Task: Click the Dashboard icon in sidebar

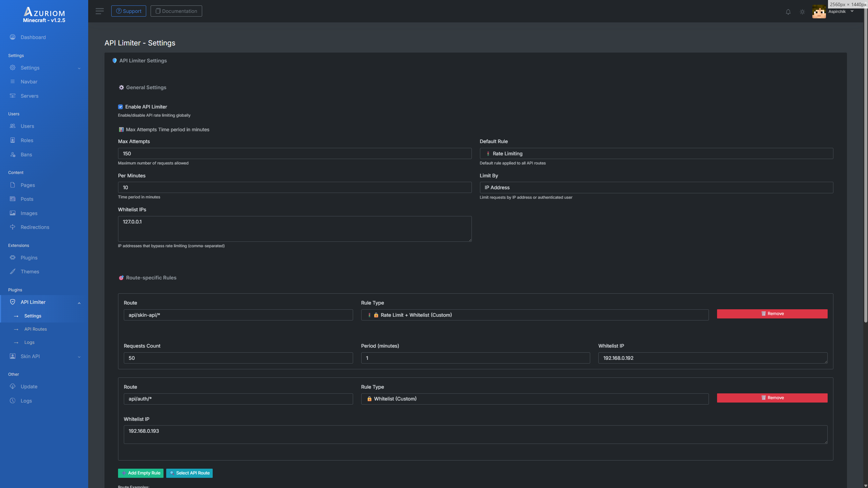Action: [x=13, y=37]
